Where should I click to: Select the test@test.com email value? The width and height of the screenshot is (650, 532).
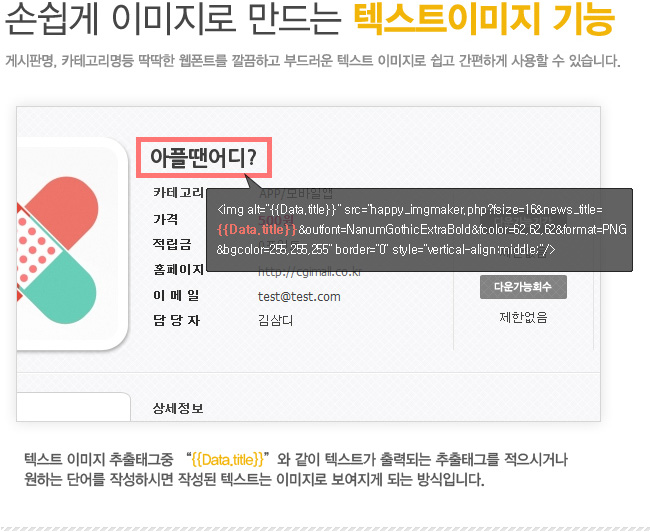click(x=299, y=296)
